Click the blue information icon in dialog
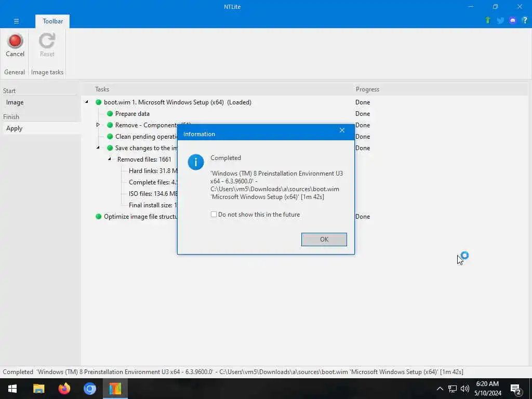This screenshot has height=399, width=532. tap(196, 162)
